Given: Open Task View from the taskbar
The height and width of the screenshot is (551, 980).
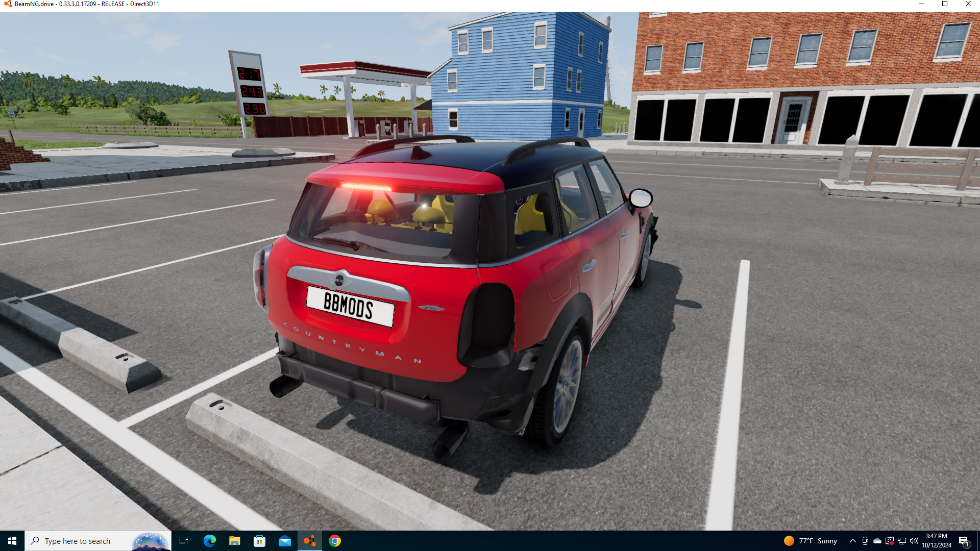Looking at the screenshot, I should pyautogui.click(x=184, y=541).
